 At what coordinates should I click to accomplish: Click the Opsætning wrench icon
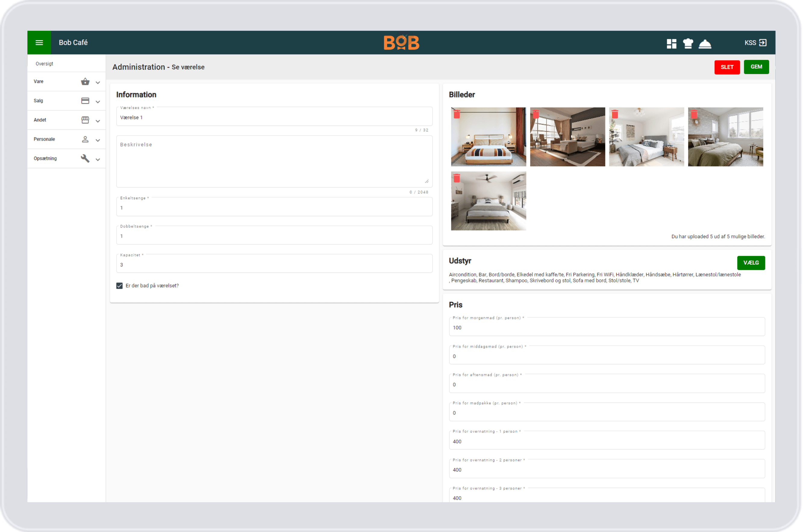[85, 158]
